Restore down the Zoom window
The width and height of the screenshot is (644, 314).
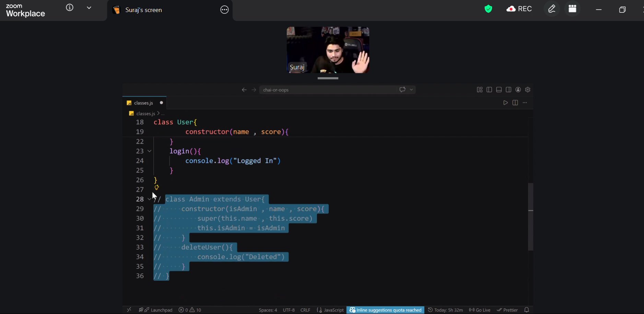click(x=622, y=10)
